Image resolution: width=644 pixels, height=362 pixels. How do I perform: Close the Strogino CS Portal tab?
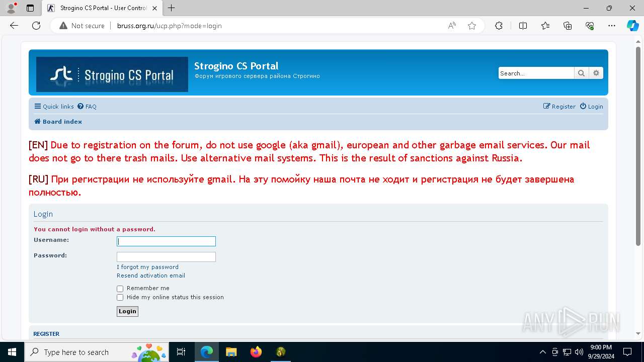click(x=155, y=8)
